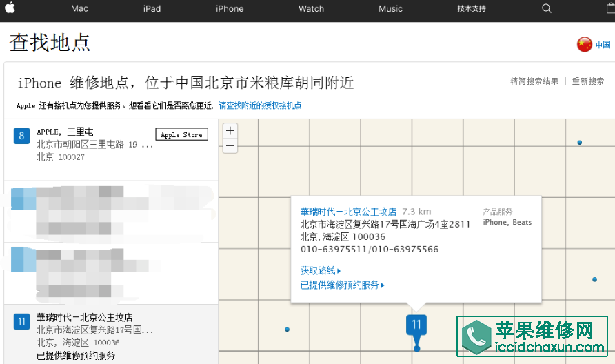Open the iPhone menu
Viewport: 615px width, 364px height.
230,9
